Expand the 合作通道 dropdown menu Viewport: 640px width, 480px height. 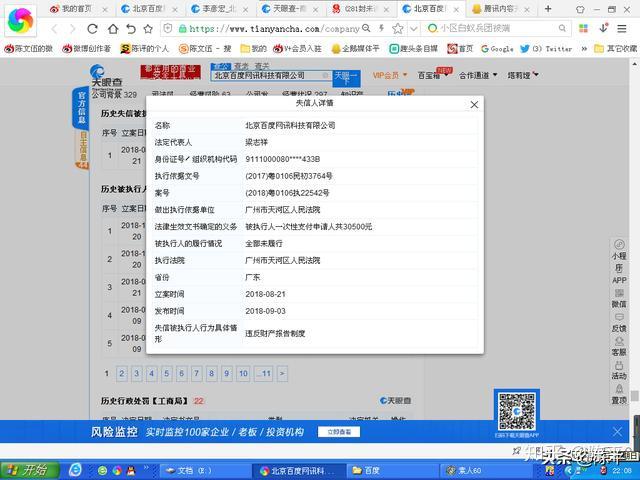(x=478, y=75)
